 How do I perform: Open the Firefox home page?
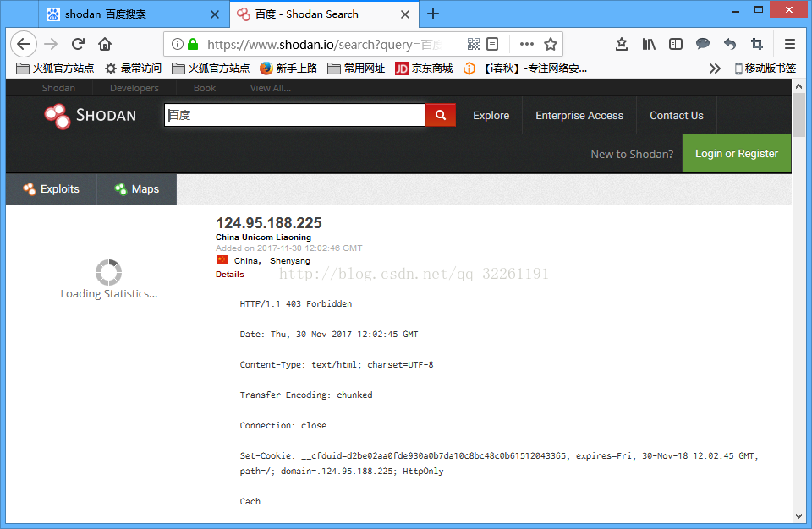click(x=105, y=44)
